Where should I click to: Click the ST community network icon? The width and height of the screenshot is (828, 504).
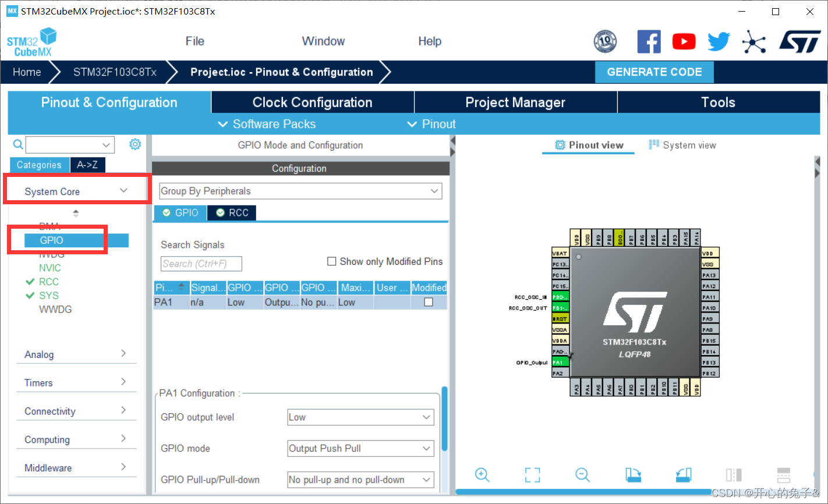753,41
